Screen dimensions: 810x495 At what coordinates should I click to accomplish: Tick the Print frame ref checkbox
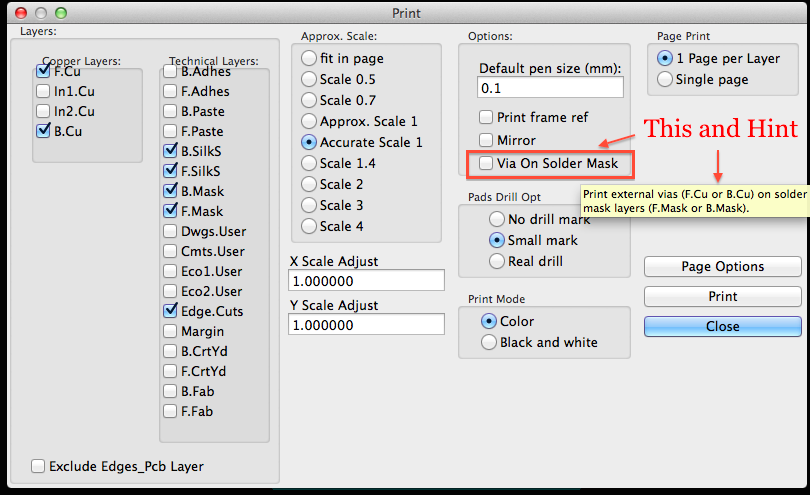click(x=487, y=118)
